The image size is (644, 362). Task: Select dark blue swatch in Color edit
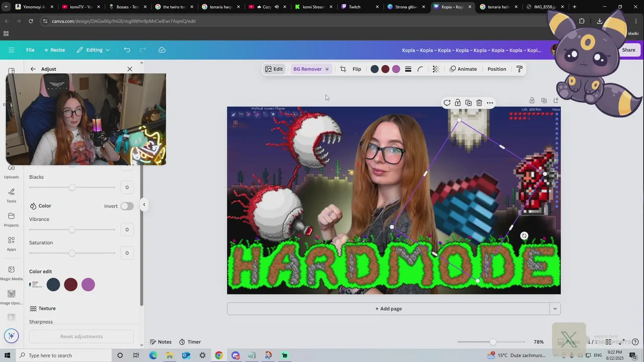[53, 285]
